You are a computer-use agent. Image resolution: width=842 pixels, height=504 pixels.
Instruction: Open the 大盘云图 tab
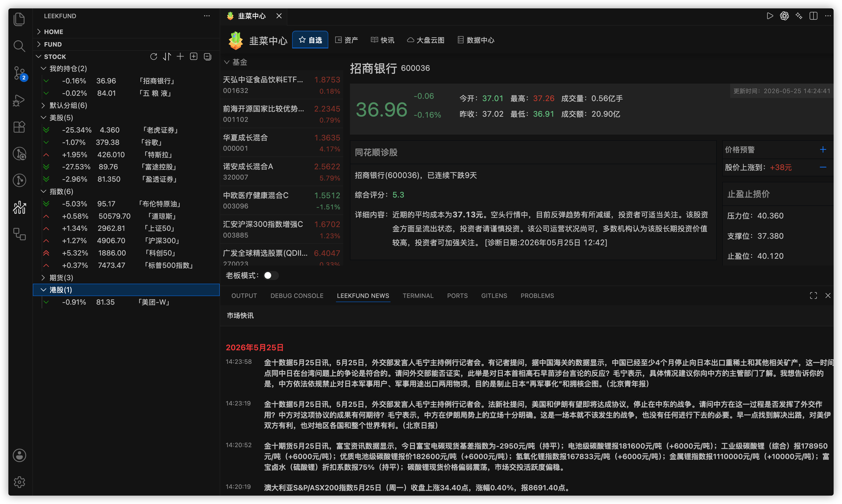pos(426,40)
